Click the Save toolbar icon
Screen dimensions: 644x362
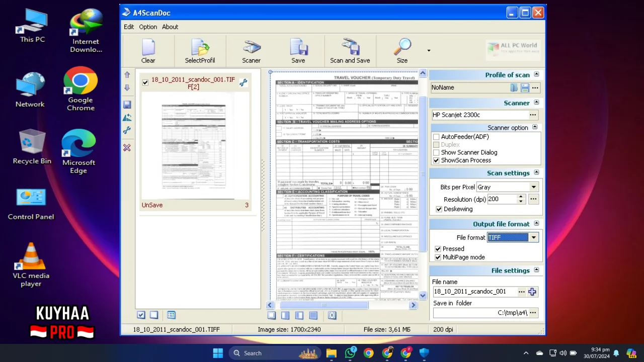point(298,51)
